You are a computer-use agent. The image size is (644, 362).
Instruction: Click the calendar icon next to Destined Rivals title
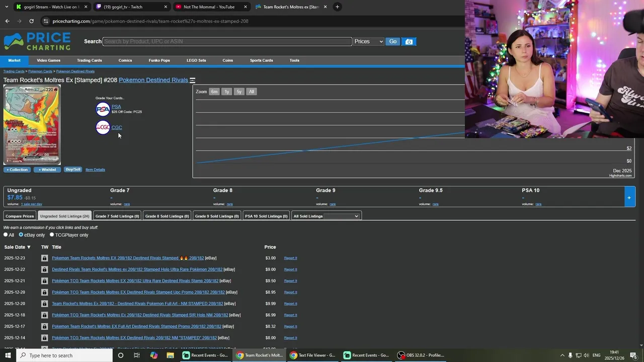pyautogui.click(x=192, y=80)
